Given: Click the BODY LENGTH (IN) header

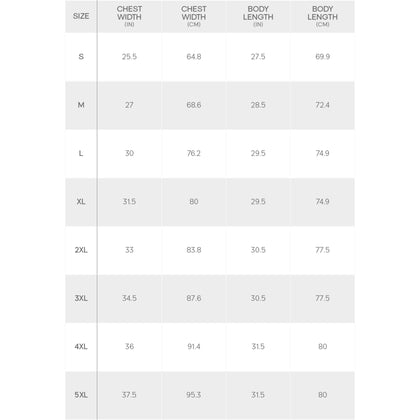Looking at the screenshot, I should 258,16.
